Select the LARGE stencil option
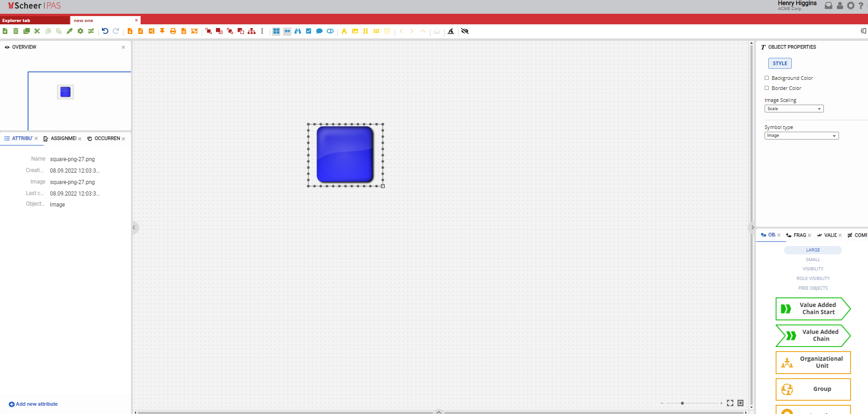 [813, 250]
